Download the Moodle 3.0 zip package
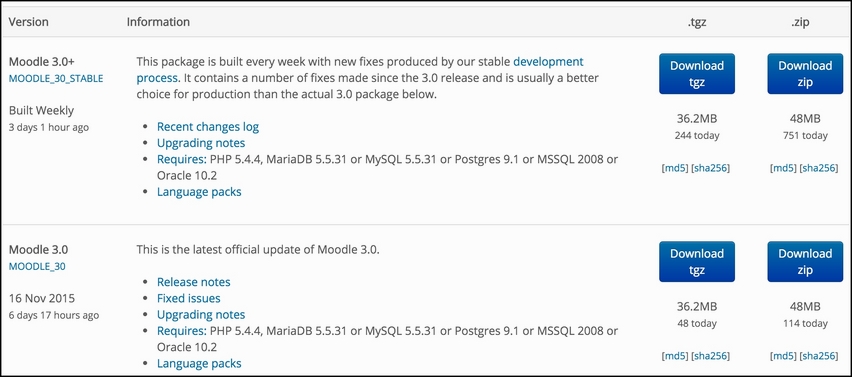 805,262
